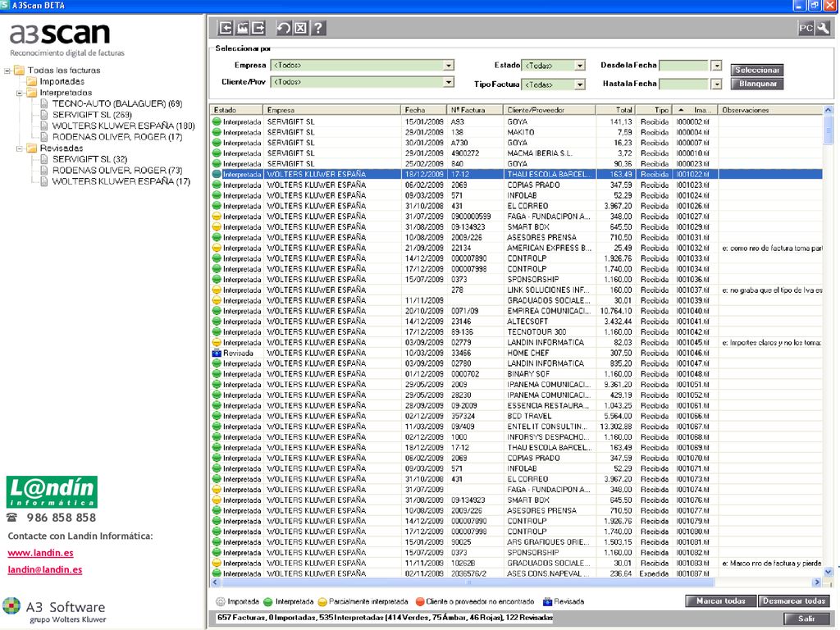Open the Empresa dropdown
The image size is (840, 630).
[x=449, y=66]
